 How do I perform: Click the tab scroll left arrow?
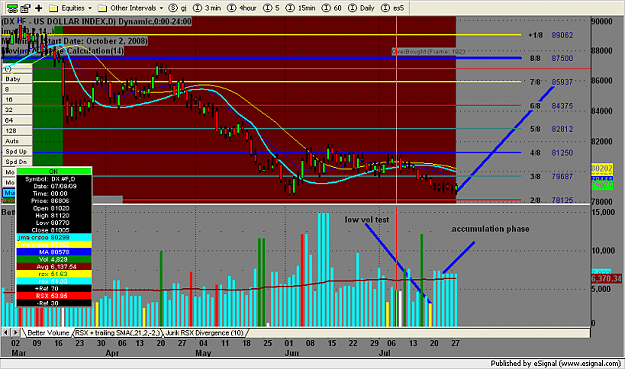[x=6, y=332]
